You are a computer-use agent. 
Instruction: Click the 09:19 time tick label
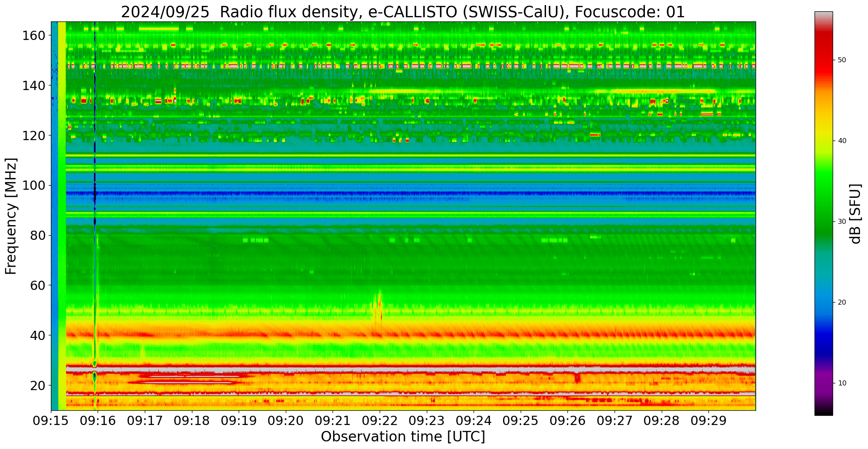239,421
